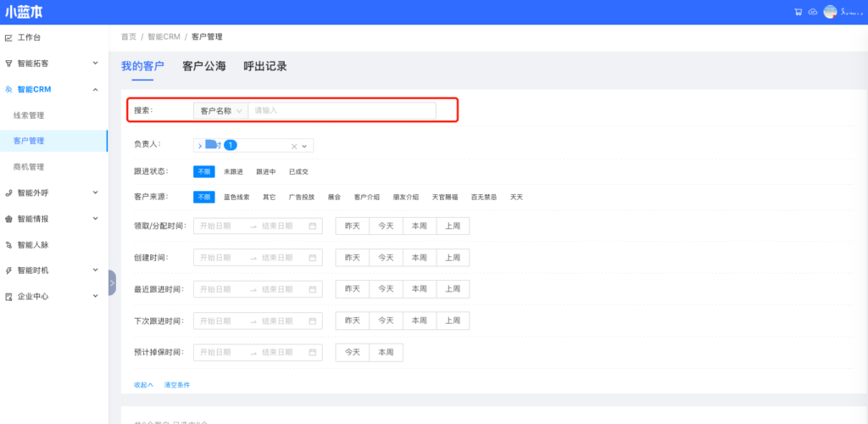Click calendar icon in 预计掉保时间 date field
The width and height of the screenshot is (868, 424).
(x=312, y=353)
